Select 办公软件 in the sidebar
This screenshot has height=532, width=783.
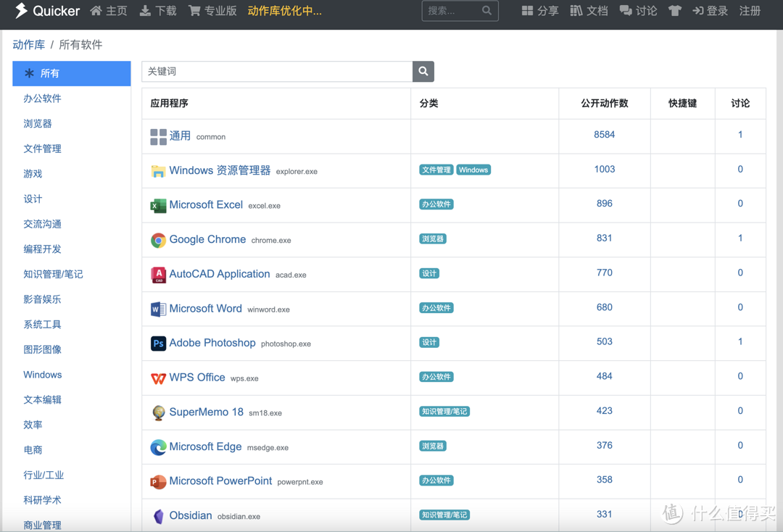[x=43, y=99]
